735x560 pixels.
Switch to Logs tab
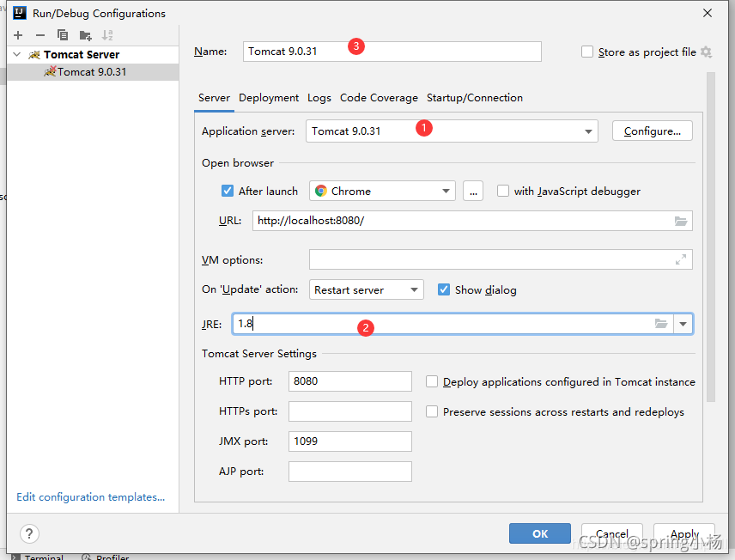[x=319, y=98]
